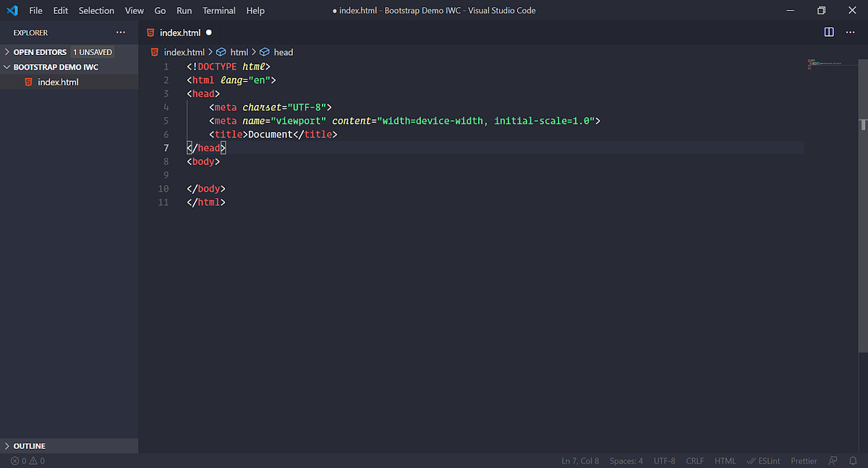Screen dimensions: 868x468
Task: Click the HTML language mode indicator
Action: coord(725,461)
